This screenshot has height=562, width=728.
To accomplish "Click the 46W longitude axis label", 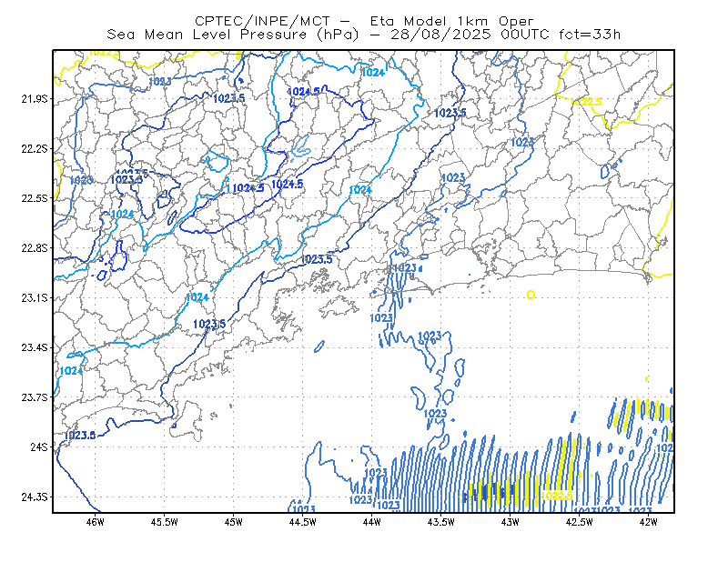I will tap(96, 522).
